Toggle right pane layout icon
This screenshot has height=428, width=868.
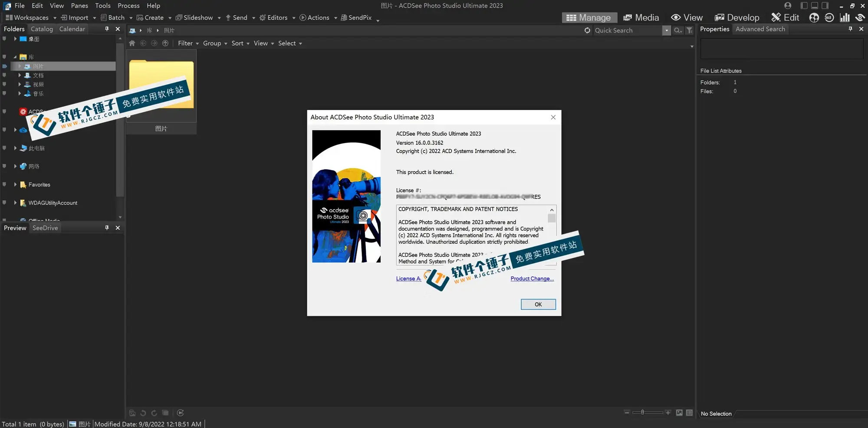825,6
